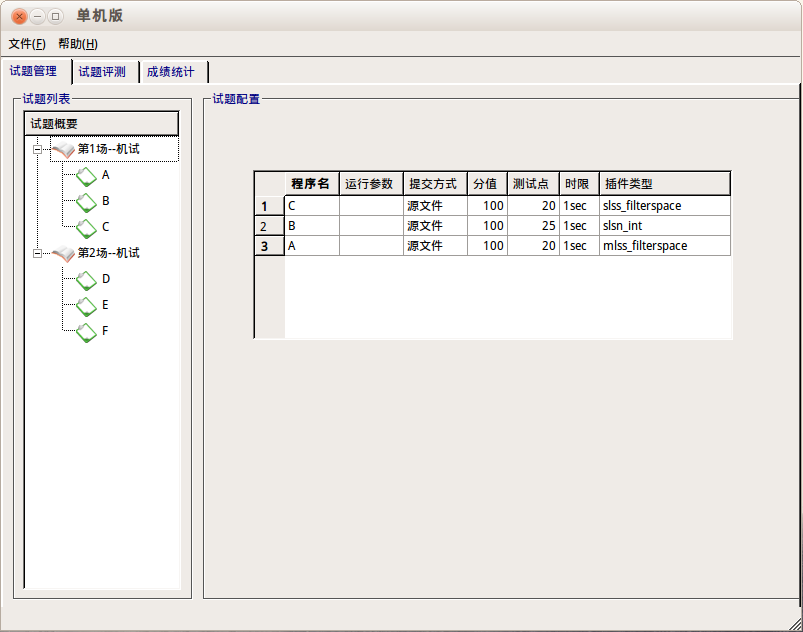Click the green diamond icon for problem F
This screenshot has height=632, width=803.
click(87, 332)
